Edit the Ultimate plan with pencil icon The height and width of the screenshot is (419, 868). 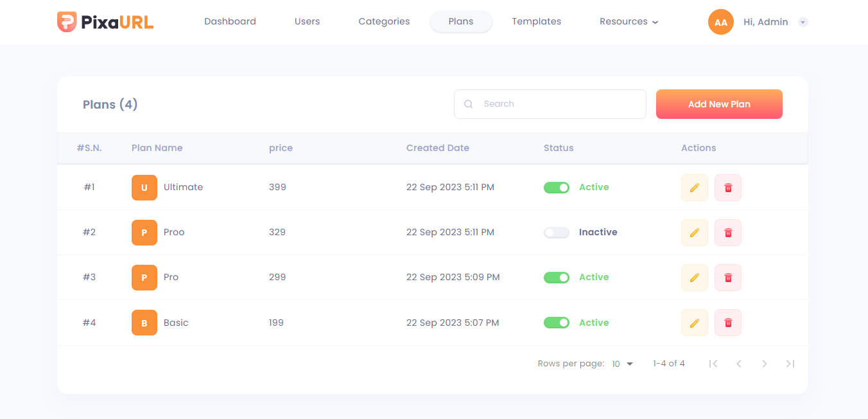click(694, 188)
